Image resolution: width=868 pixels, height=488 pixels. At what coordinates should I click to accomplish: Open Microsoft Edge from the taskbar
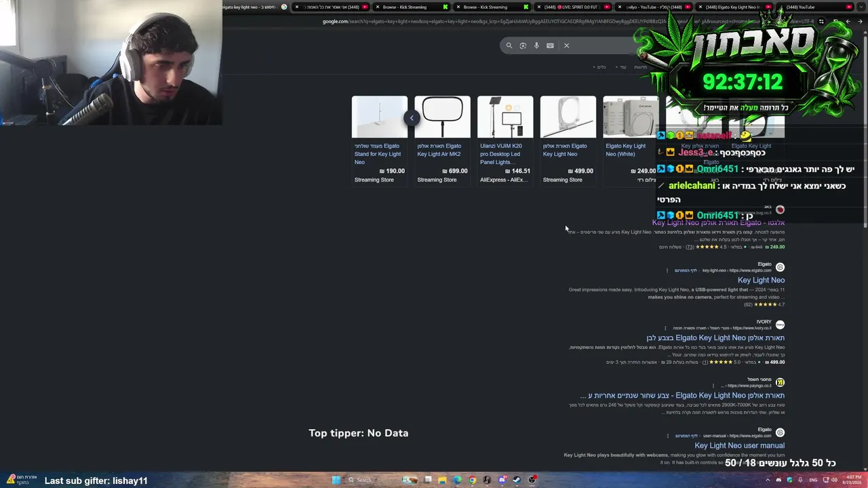(x=457, y=480)
